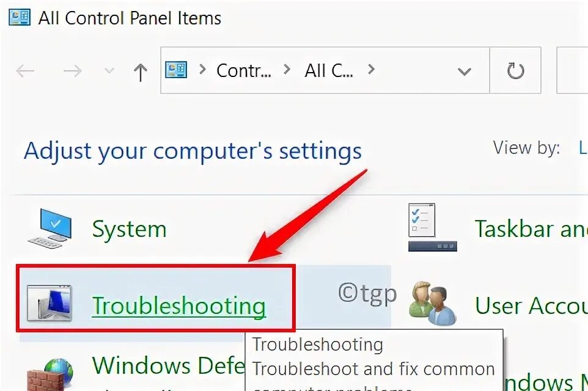Open the Troubleshooting icon
Image resolution: width=588 pixels, height=391 pixels.
tap(50, 303)
